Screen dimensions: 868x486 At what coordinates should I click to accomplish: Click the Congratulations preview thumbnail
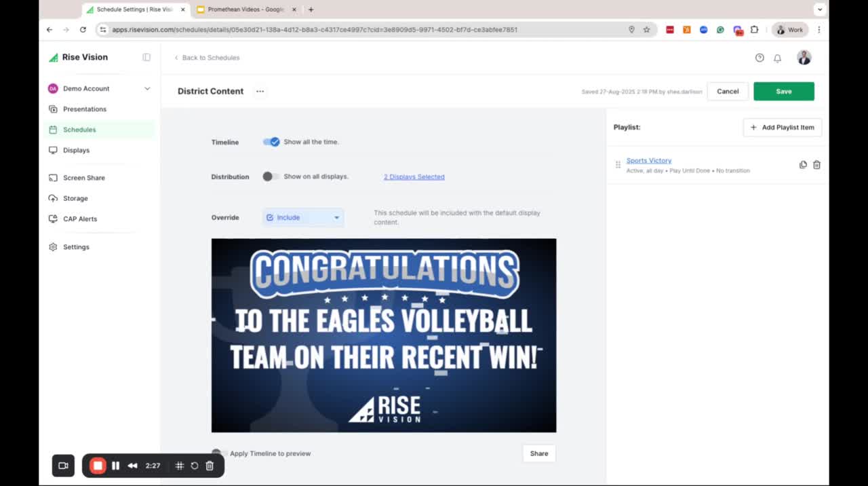tap(384, 335)
